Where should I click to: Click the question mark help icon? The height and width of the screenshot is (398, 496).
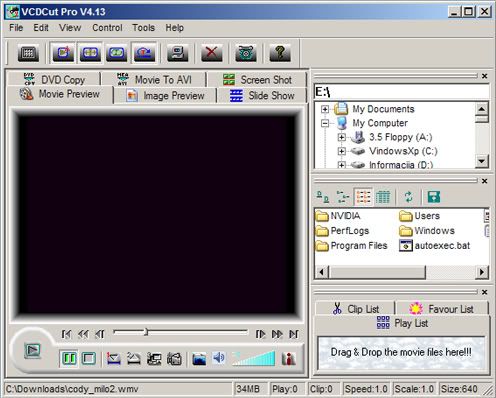280,53
